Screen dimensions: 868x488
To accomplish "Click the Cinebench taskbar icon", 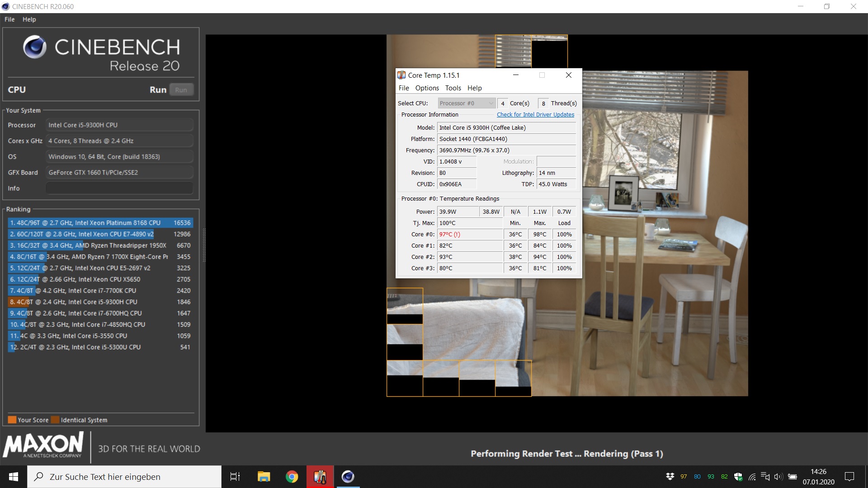I will [x=348, y=477].
